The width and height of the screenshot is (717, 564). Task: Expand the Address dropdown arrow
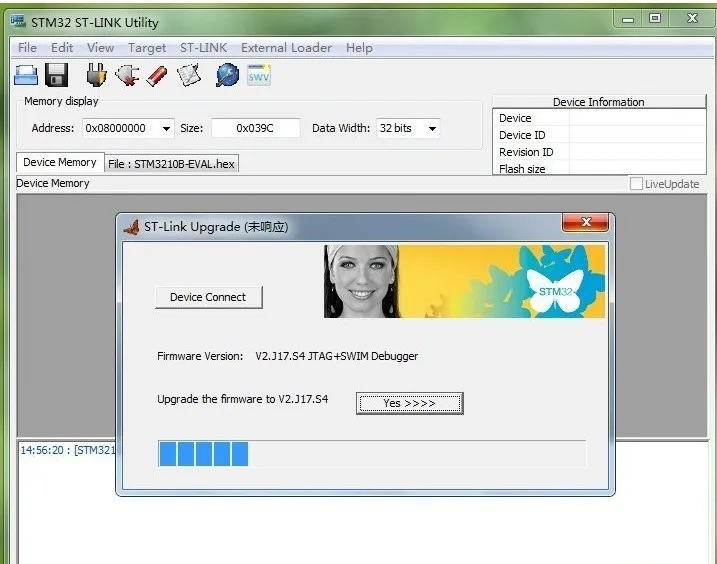[166, 129]
